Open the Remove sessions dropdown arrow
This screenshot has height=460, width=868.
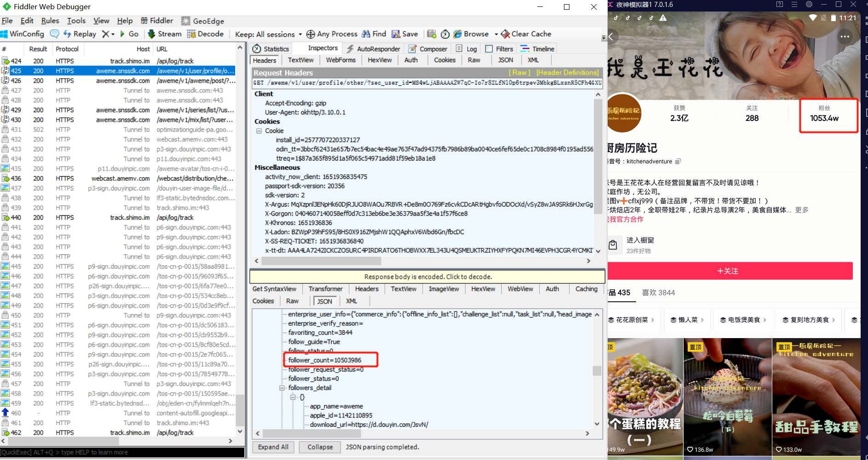pyautogui.click(x=113, y=34)
